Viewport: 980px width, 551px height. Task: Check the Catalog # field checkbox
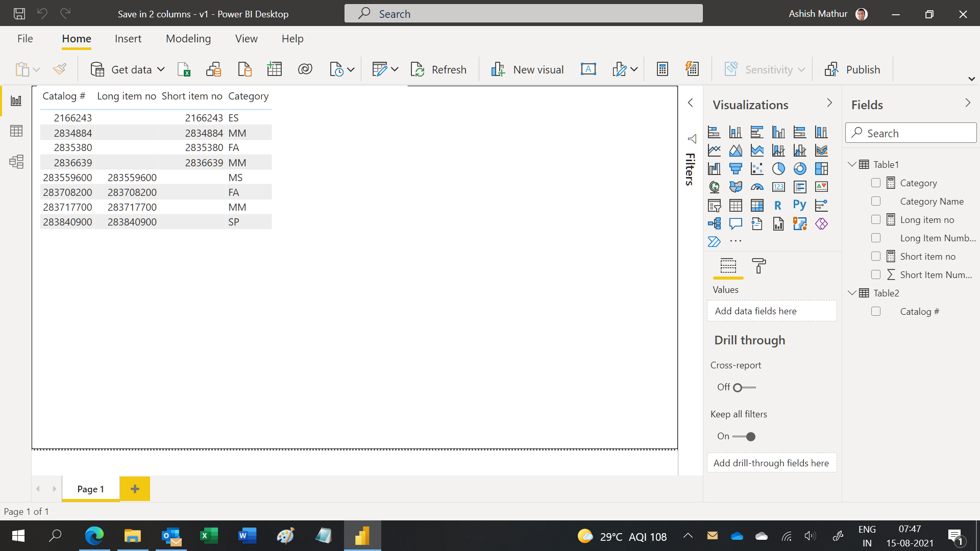[x=876, y=311]
